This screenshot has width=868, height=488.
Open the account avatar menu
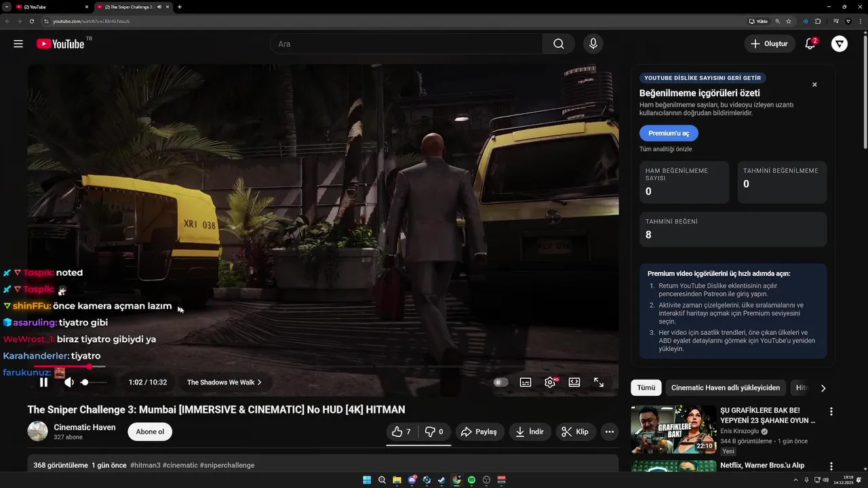pyautogui.click(x=840, y=44)
